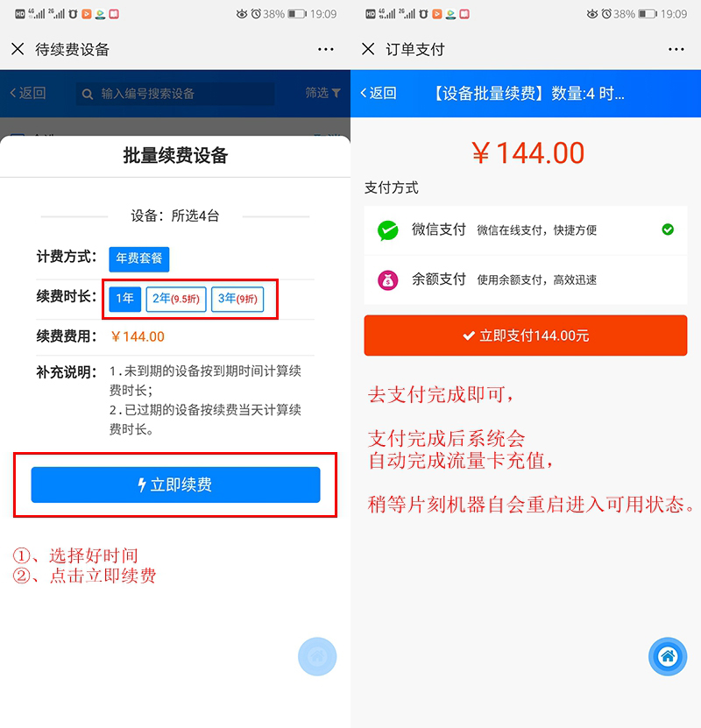
Task: Close the 待续费设备 page with X icon
Action: 18,49
